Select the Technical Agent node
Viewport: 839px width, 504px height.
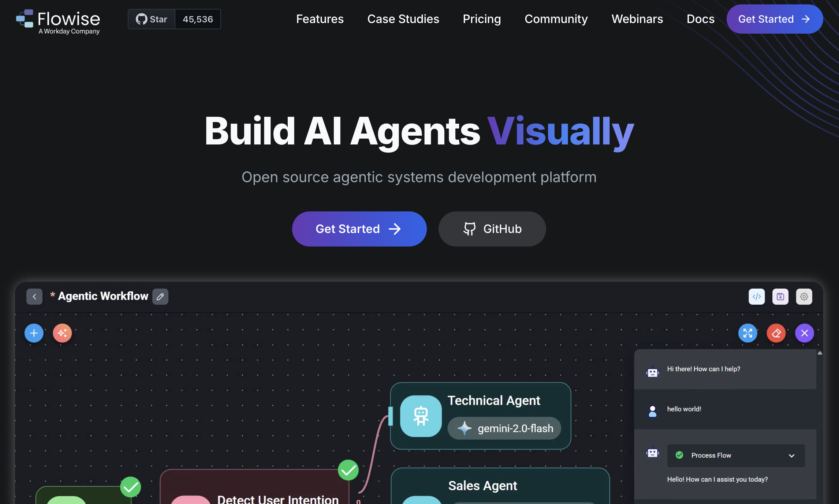(480, 416)
